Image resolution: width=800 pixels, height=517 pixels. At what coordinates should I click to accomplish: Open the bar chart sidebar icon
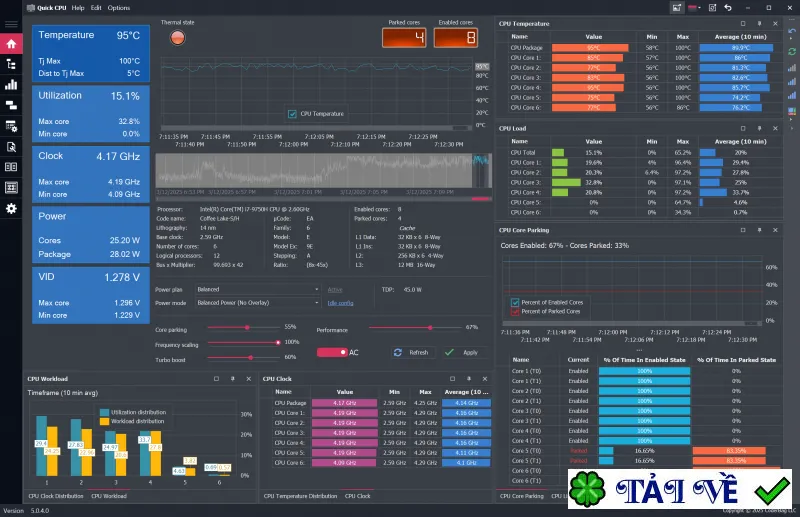click(11, 85)
